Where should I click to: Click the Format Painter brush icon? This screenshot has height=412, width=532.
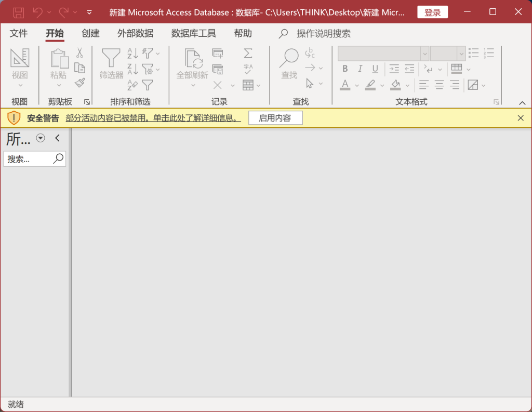click(x=79, y=83)
